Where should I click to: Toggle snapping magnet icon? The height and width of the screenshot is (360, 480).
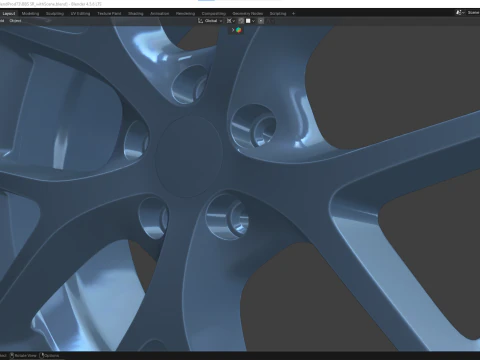click(241, 21)
